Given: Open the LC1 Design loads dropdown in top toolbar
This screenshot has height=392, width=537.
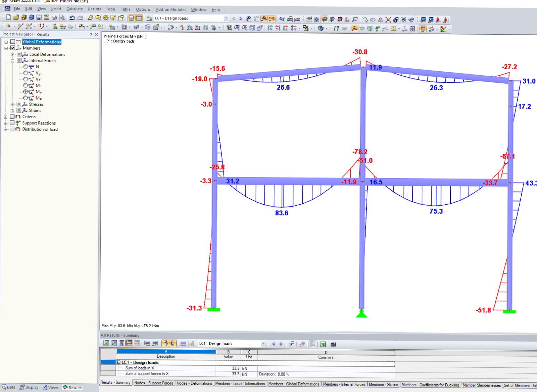Looking at the screenshot, I should [x=226, y=18].
